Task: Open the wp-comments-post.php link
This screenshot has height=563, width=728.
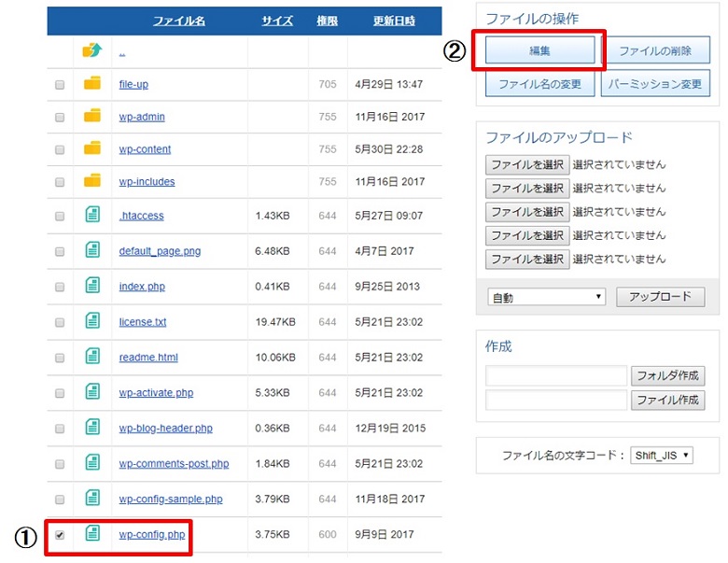Action: pos(175,464)
